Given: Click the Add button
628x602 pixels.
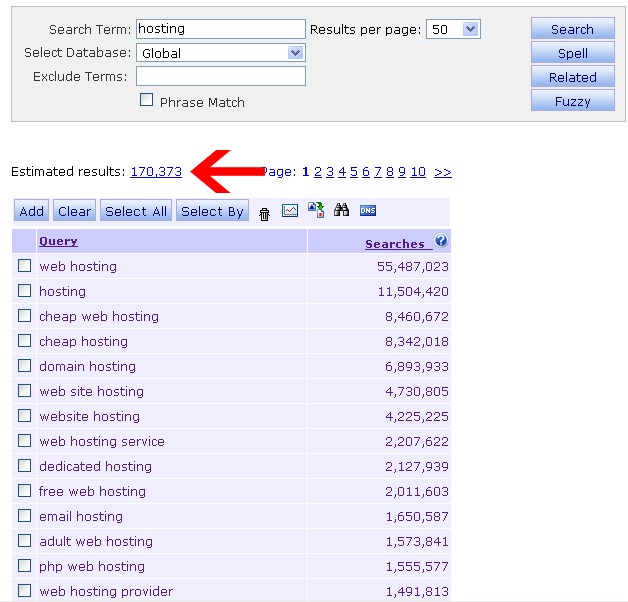Looking at the screenshot, I should [x=31, y=211].
